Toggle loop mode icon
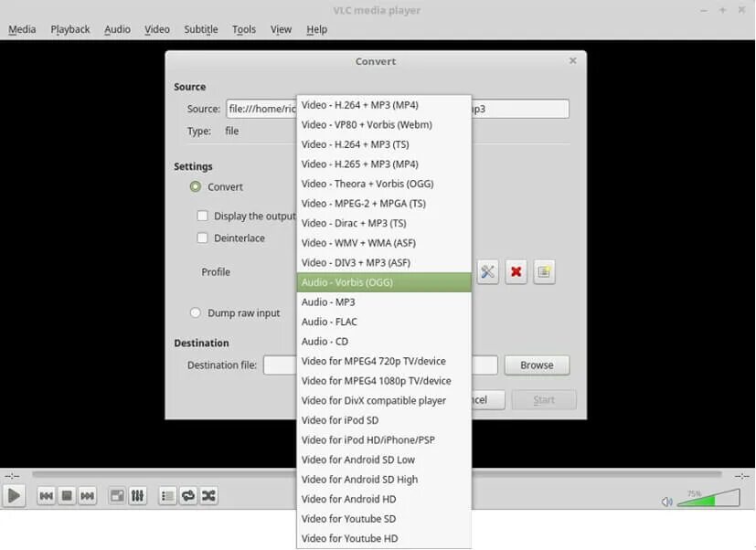 [x=188, y=495]
